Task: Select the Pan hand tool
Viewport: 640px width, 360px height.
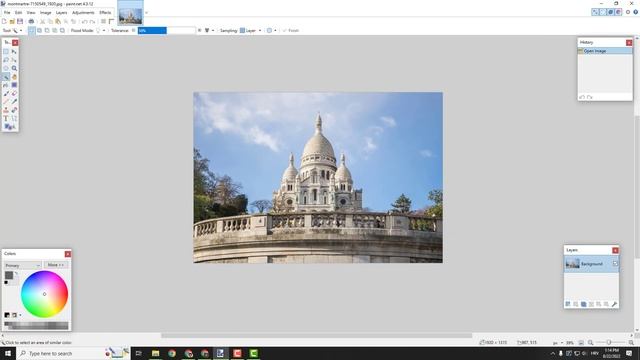Action: pyautogui.click(x=14, y=77)
